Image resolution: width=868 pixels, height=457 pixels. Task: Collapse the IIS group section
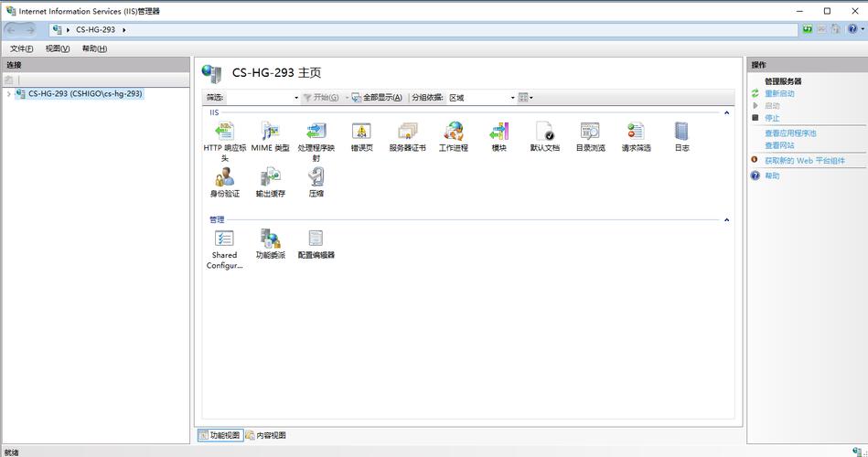pos(726,112)
